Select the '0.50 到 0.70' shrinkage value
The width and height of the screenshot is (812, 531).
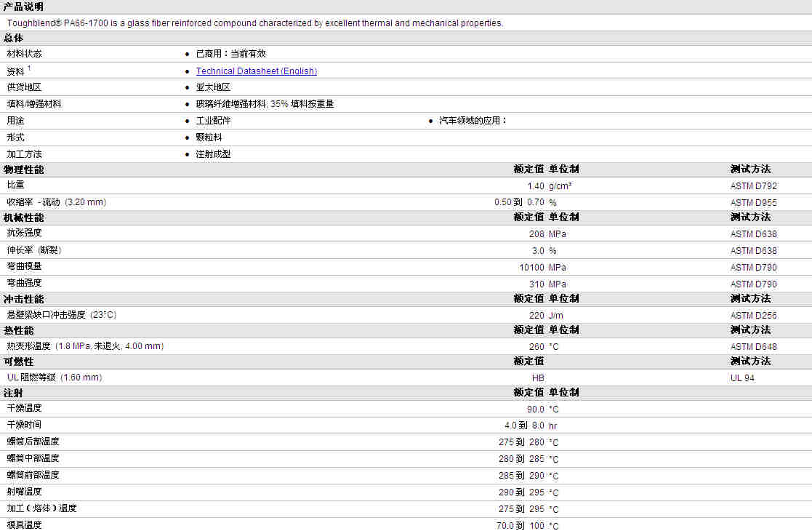coord(519,202)
